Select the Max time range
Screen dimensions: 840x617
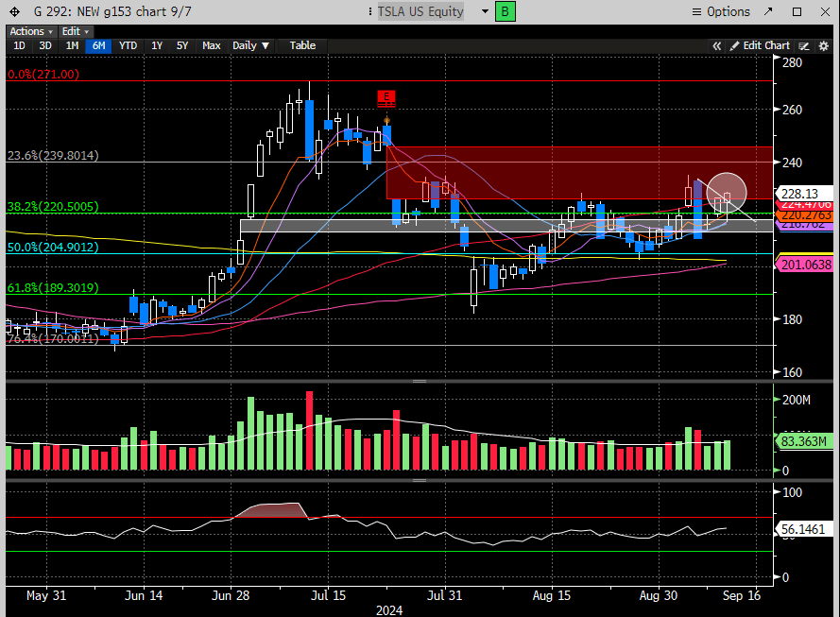[211, 45]
